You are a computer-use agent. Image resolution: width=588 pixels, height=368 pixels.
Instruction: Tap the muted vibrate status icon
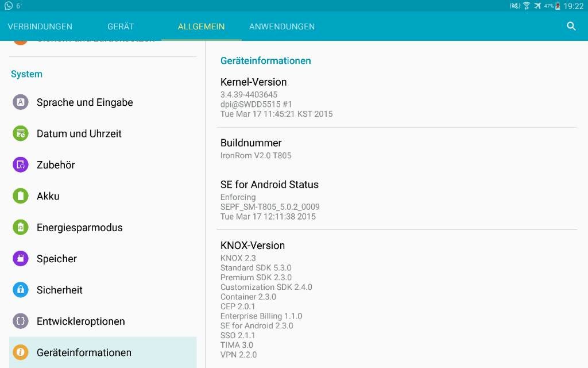[x=515, y=6]
